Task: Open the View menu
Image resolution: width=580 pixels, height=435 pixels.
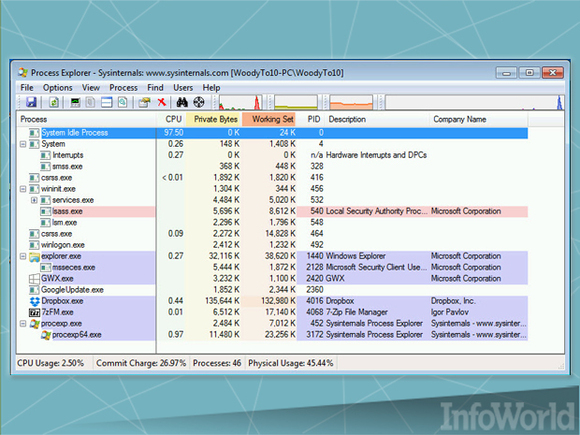Action: [x=91, y=88]
